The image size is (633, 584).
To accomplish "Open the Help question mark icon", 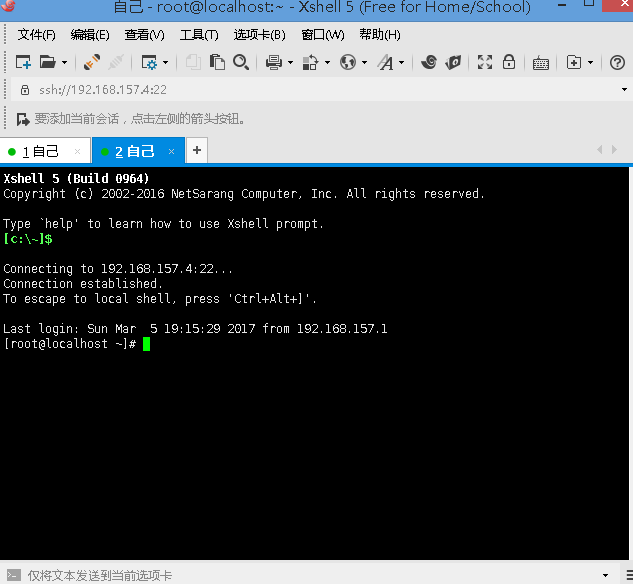I will [x=617, y=63].
